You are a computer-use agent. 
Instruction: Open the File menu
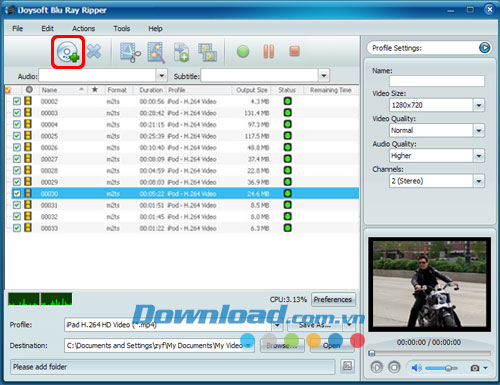pos(17,28)
